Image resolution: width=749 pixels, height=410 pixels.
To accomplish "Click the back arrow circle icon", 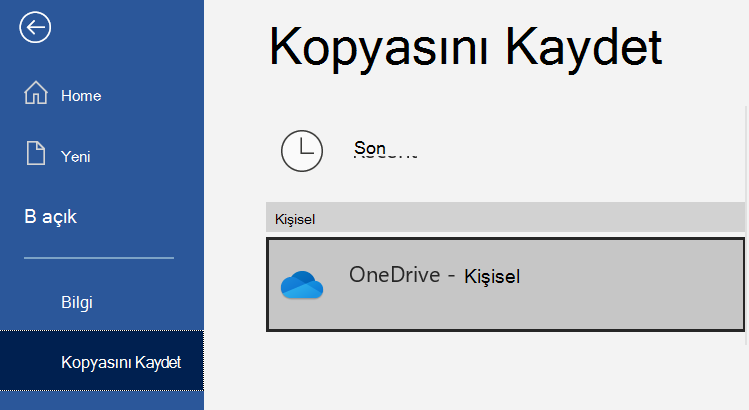I will tap(35, 27).
